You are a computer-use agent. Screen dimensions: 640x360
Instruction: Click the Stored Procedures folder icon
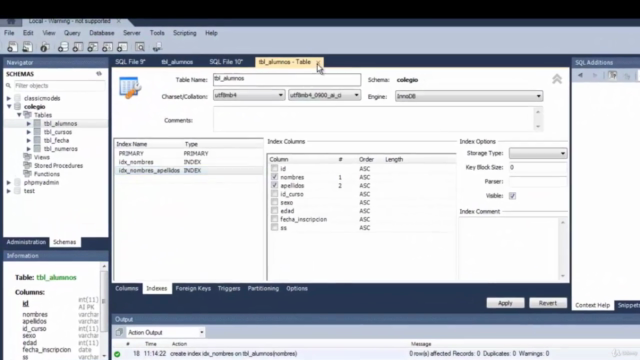coord(27,166)
